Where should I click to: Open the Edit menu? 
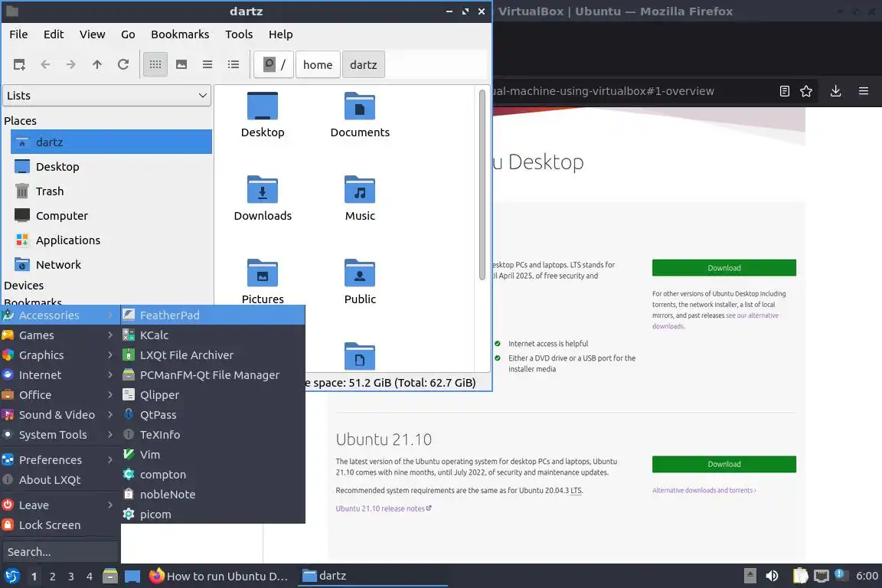pos(54,34)
